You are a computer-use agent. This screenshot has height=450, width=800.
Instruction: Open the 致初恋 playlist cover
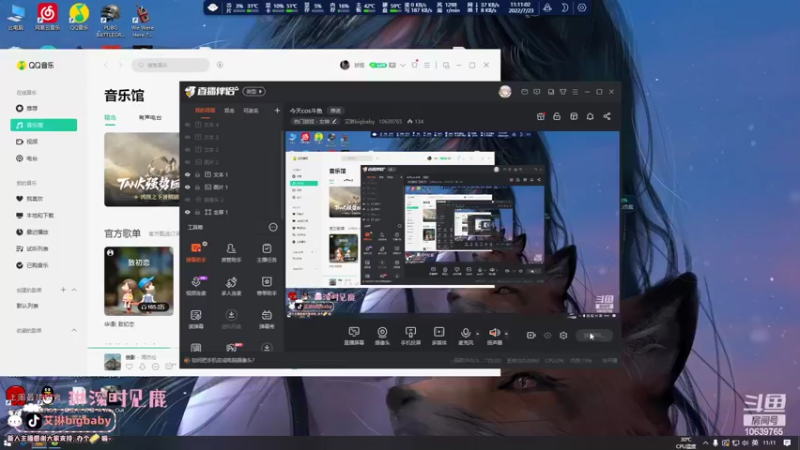tap(139, 281)
